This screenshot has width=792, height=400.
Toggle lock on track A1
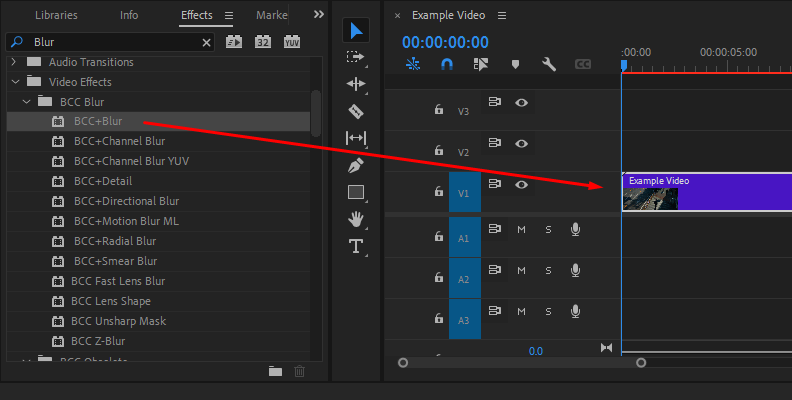(438, 236)
